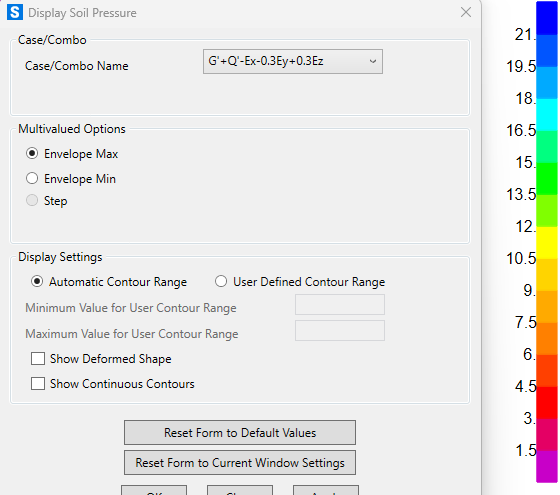Viewport: 560px width, 495px height.
Task: Click the Multivalued Options group title
Action: coord(72,129)
